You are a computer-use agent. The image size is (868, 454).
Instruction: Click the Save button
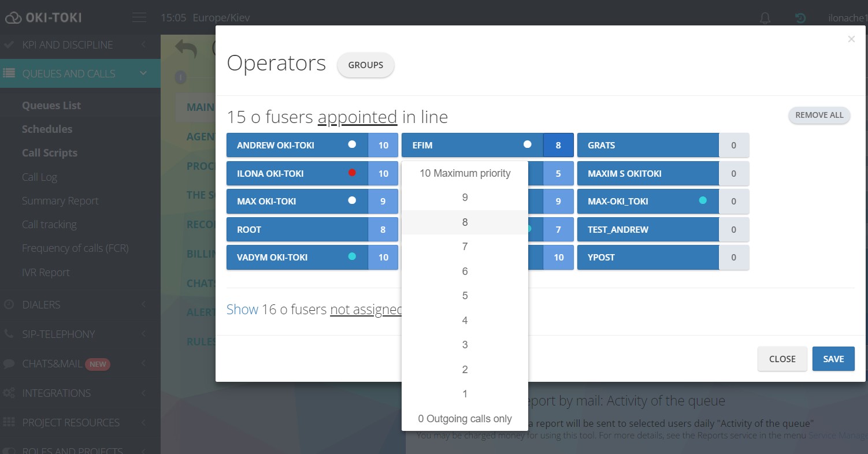coord(833,359)
